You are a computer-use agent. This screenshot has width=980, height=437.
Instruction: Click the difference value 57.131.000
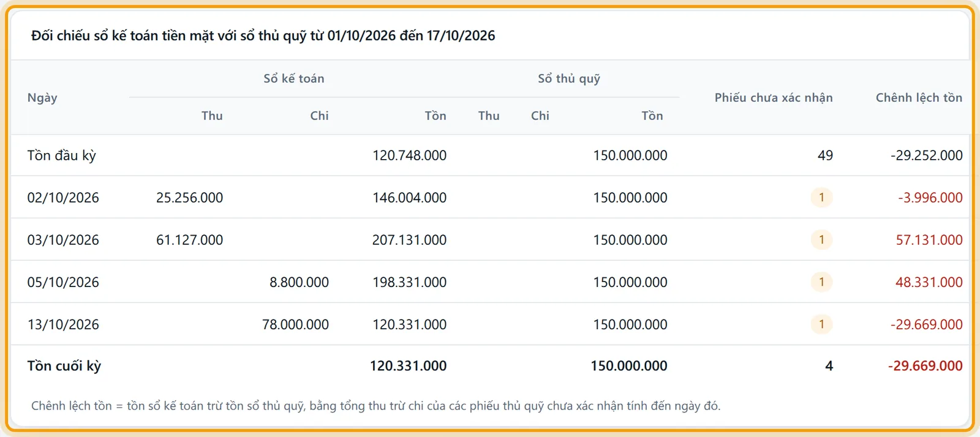point(929,240)
